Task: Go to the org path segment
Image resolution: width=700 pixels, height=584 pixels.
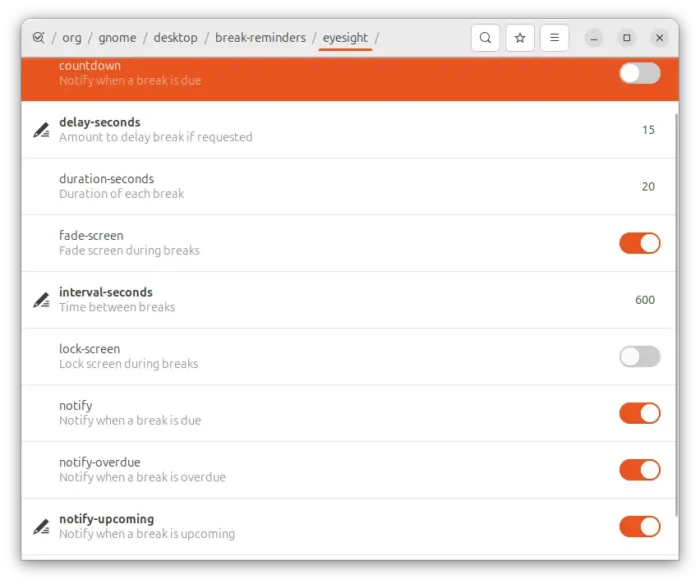Action: tap(72, 38)
